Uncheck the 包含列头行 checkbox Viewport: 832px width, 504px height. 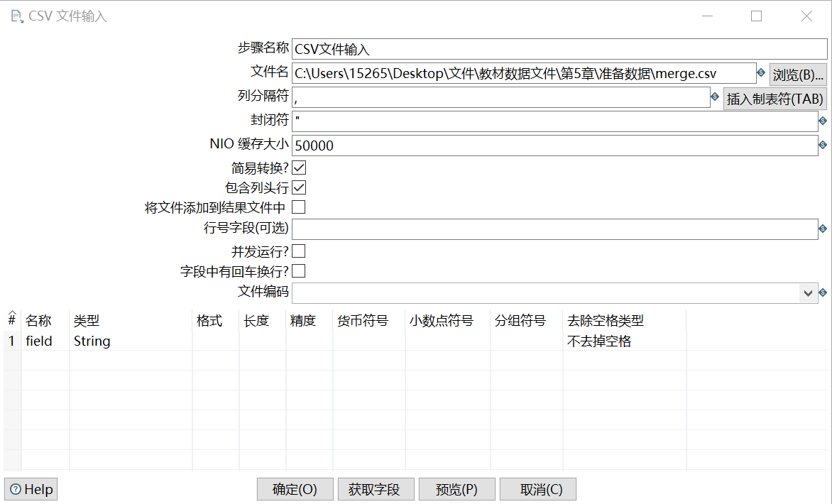(300, 187)
